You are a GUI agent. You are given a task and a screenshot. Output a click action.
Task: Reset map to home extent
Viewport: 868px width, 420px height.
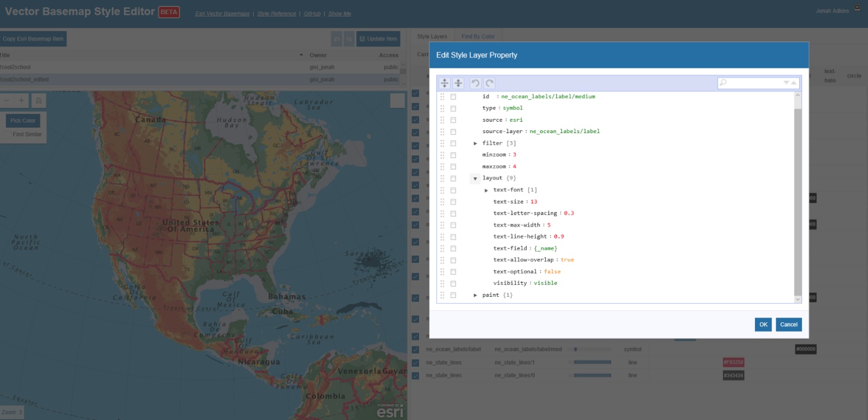(x=39, y=101)
